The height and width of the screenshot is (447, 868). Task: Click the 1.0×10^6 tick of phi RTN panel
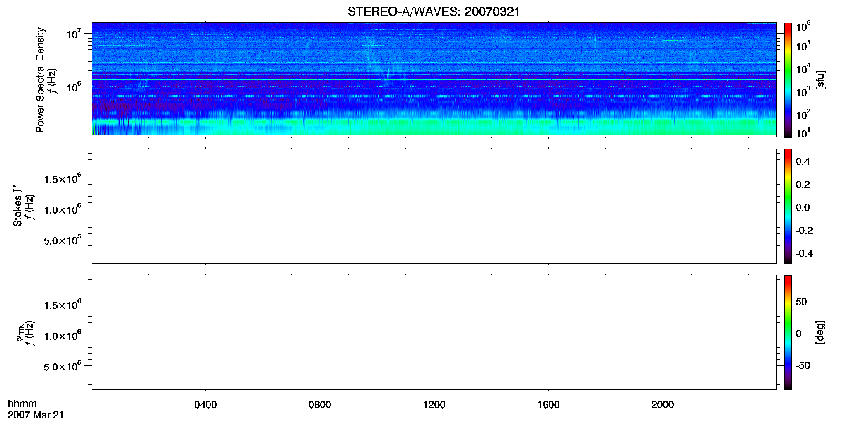pyautogui.click(x=63, y=335)
